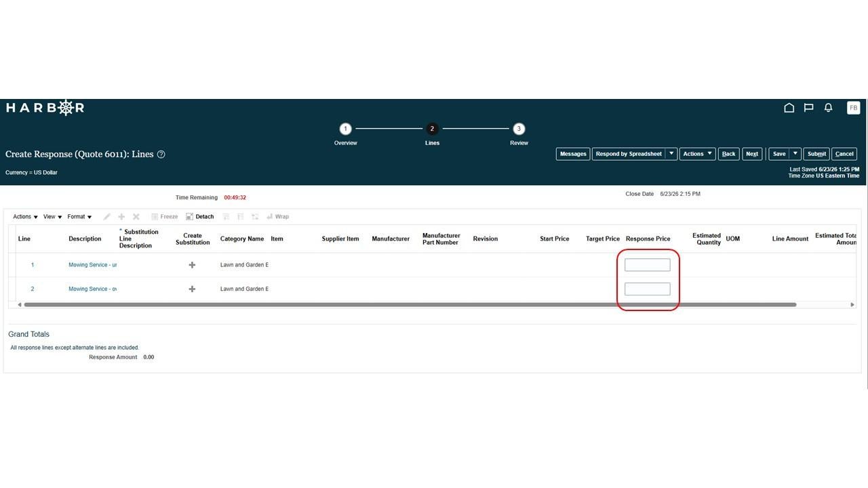Open the notifications bell

828,108
